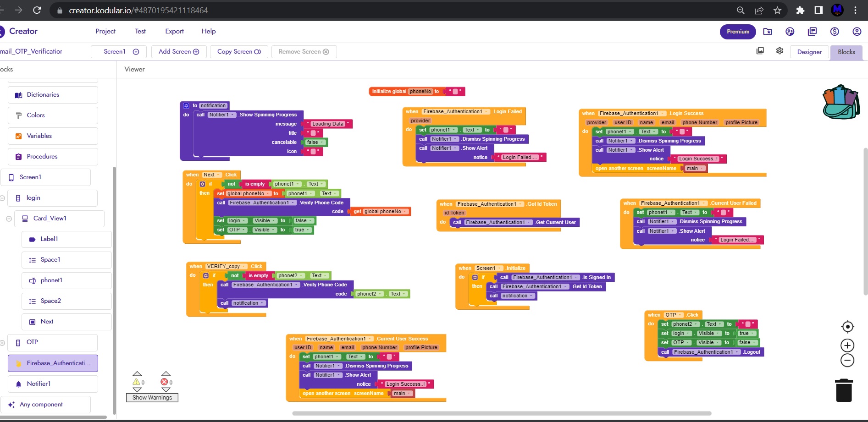Open the 'true' dropdown in the Next.Click block
Image resolution: width=868 pixels, height=422 pixels.
click(308, 230)
